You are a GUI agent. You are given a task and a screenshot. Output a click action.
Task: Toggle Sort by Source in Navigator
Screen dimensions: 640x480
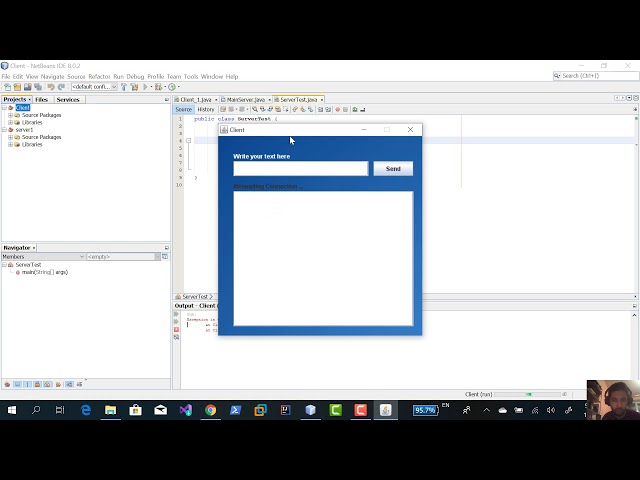coord(79,384)
